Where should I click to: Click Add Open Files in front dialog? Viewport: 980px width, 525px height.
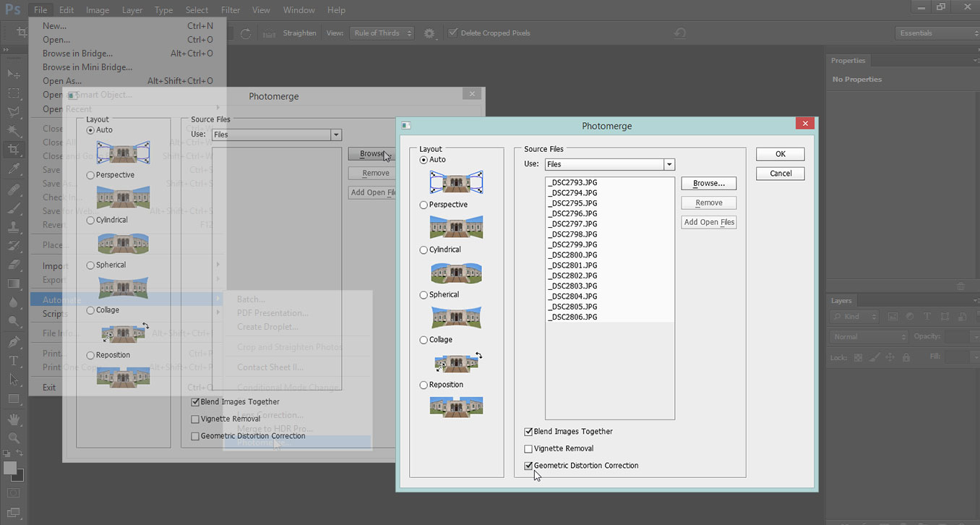pyautogui.click(x=709, y=223)
